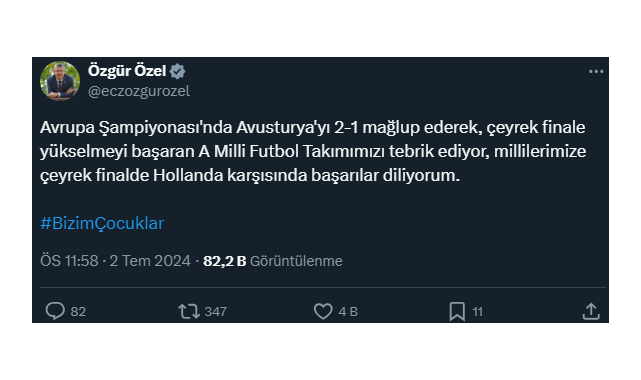This screenshot has height=380, width=641.
Task: Click the retweet count 347
Action: click(215, 312)
